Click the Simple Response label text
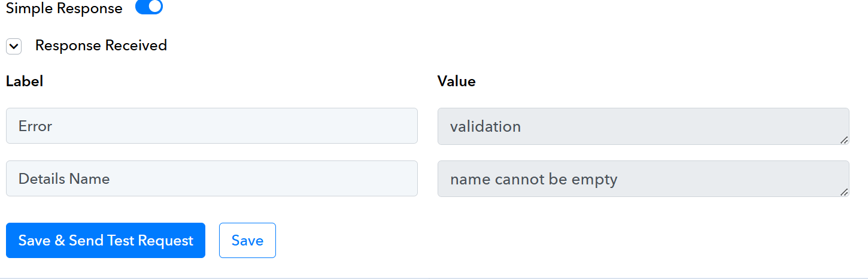This screenshot has width=868, height=279. (64, 8)
